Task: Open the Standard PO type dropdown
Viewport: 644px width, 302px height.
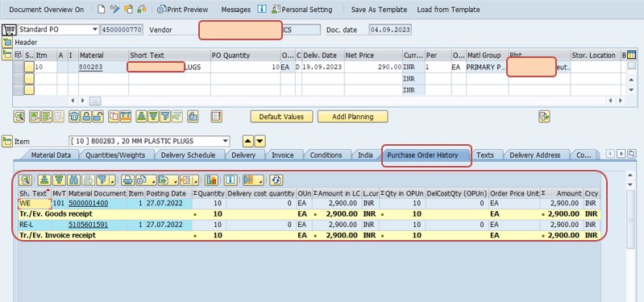Action: coord(95,30)
